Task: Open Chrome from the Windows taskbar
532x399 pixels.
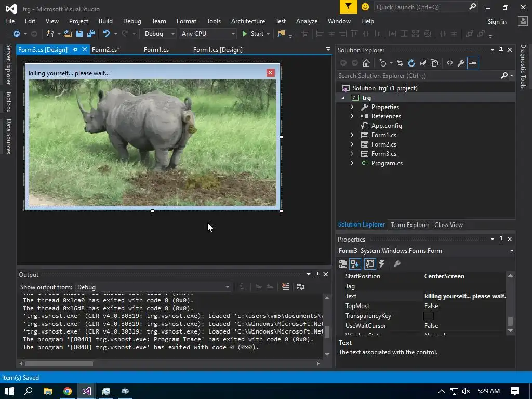Action: [67, 391]
